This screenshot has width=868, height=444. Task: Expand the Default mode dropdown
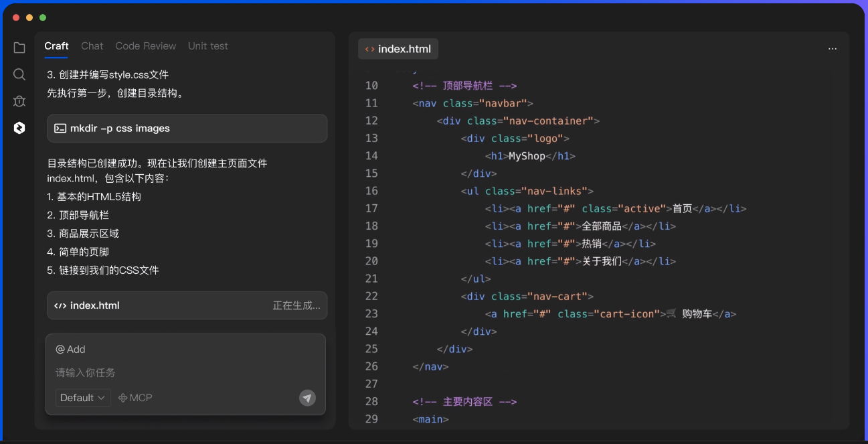coord(83,398)
